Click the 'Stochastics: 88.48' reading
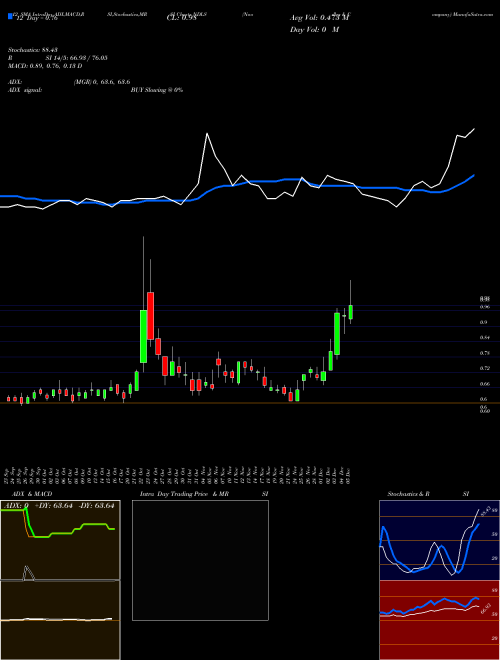 [33, 50]
